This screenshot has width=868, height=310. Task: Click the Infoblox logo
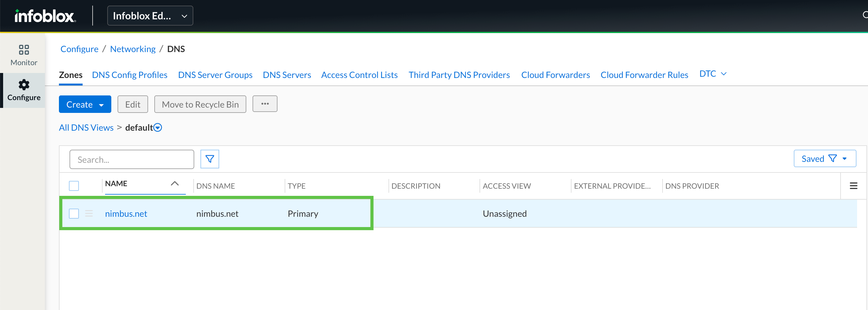(45, 16)
